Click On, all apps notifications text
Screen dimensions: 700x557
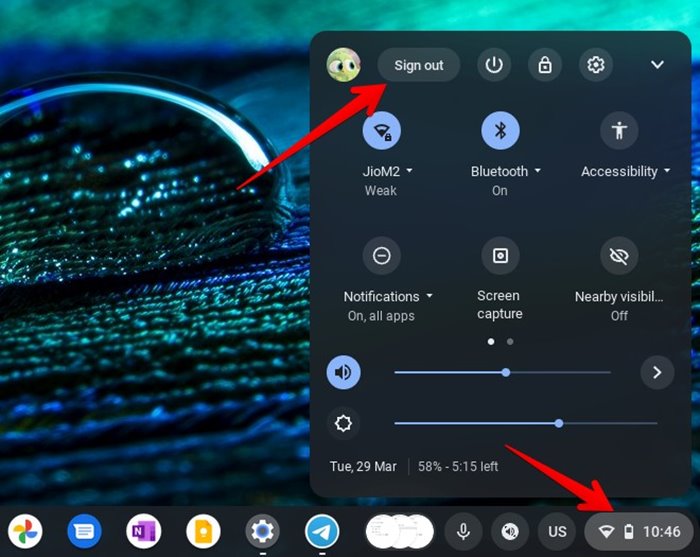[x=381, y=316]
